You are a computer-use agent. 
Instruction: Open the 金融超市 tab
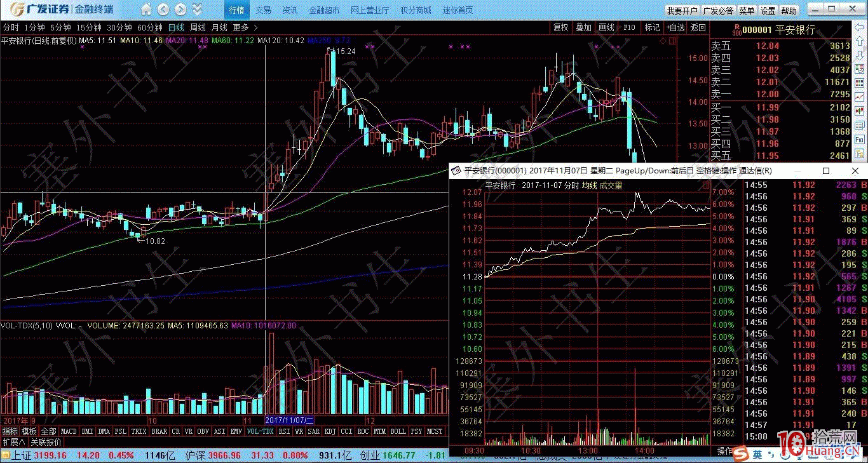point(324,10)
